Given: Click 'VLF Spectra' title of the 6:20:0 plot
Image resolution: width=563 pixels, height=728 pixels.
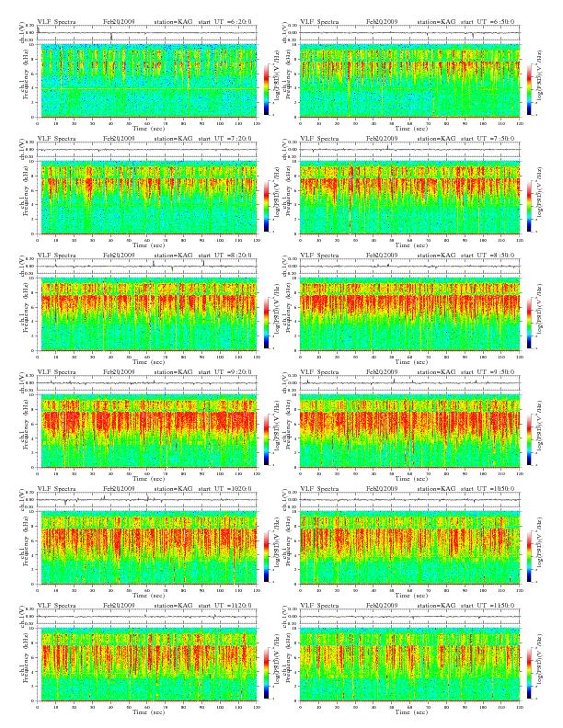Looking at the screenshot, I should [57, 22].
